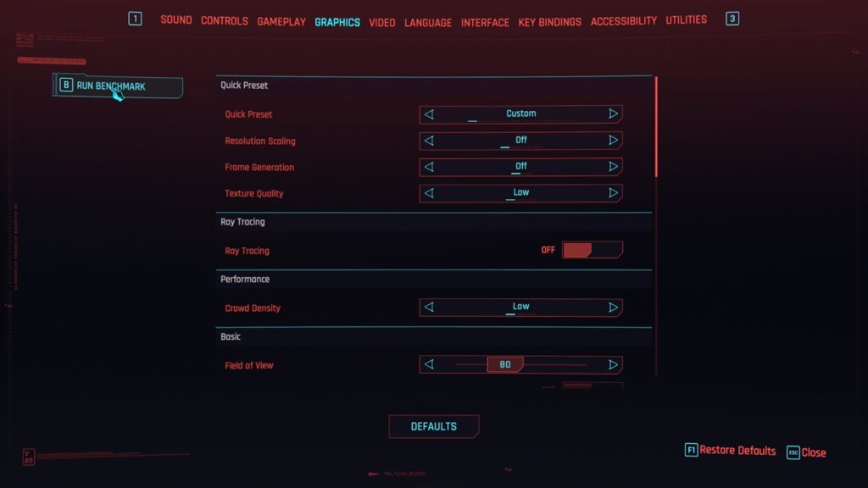Open the Key Bindings tab

point(549,22)
